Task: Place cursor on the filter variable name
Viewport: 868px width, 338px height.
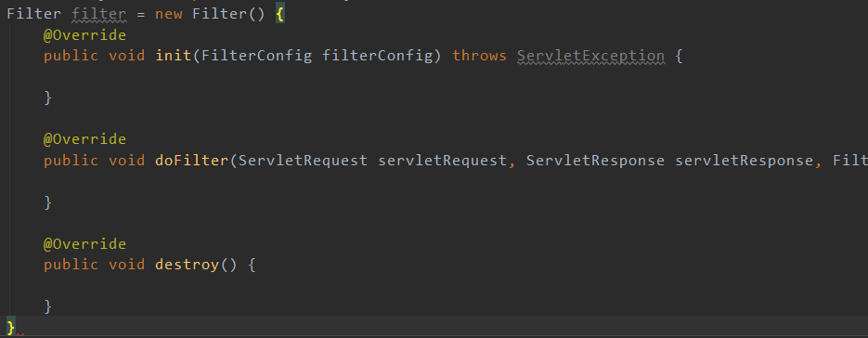Action: coord(99,14)
